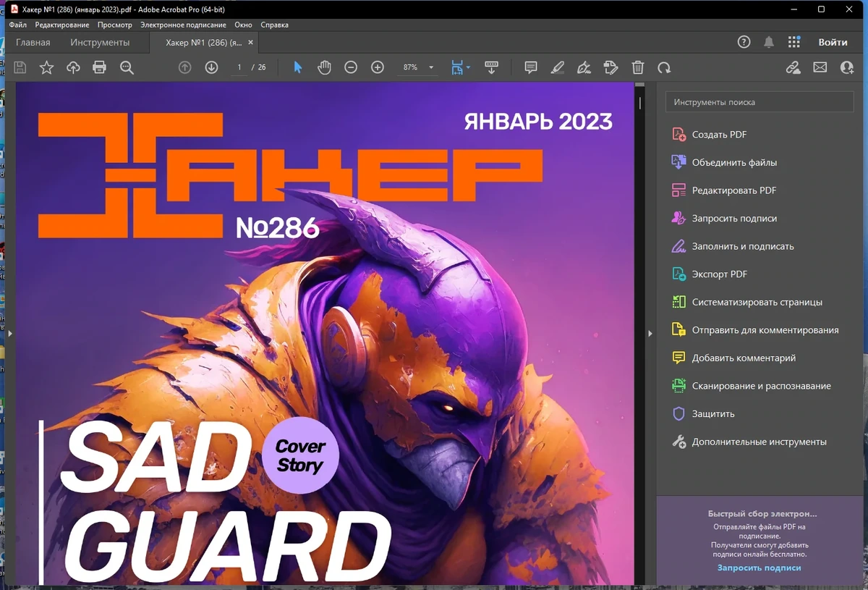Go to previous page arrow

pyautogui.click(x=184, y=67)
